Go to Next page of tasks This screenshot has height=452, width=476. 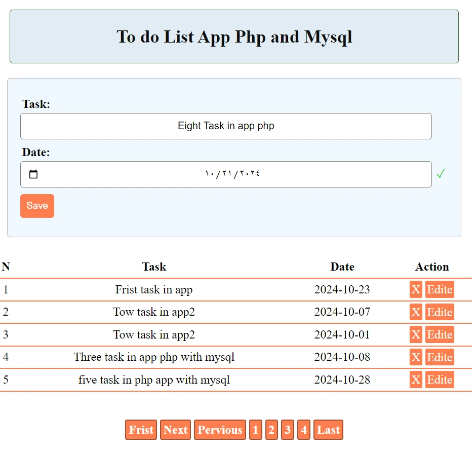pyautogui.click(x=175, y=430)
